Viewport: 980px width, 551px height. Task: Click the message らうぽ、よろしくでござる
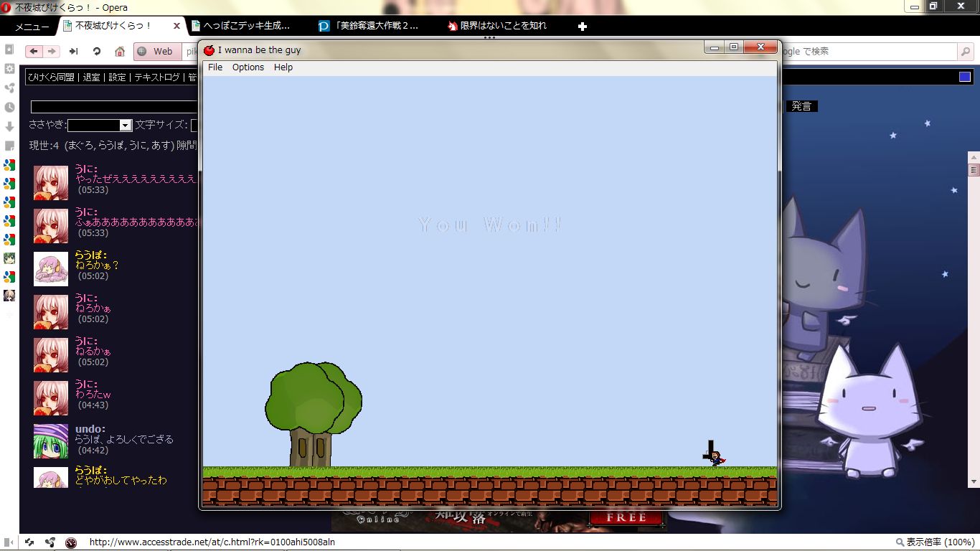[124, 439]
